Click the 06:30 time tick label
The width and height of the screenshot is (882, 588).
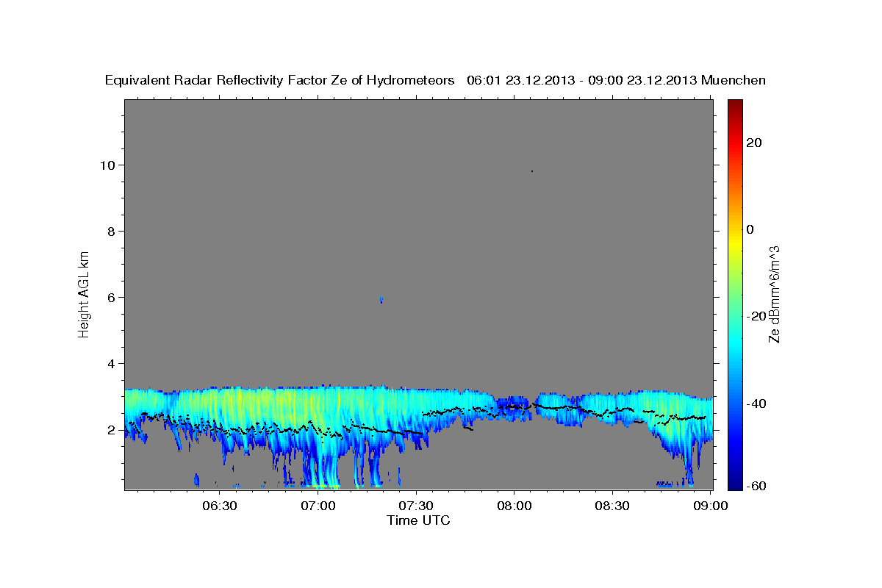tap(220, 506)
